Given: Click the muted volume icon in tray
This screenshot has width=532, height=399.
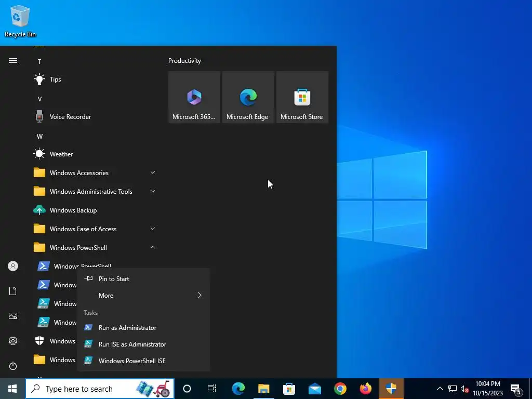Looking at the screenshot, I should click(464, 389).
